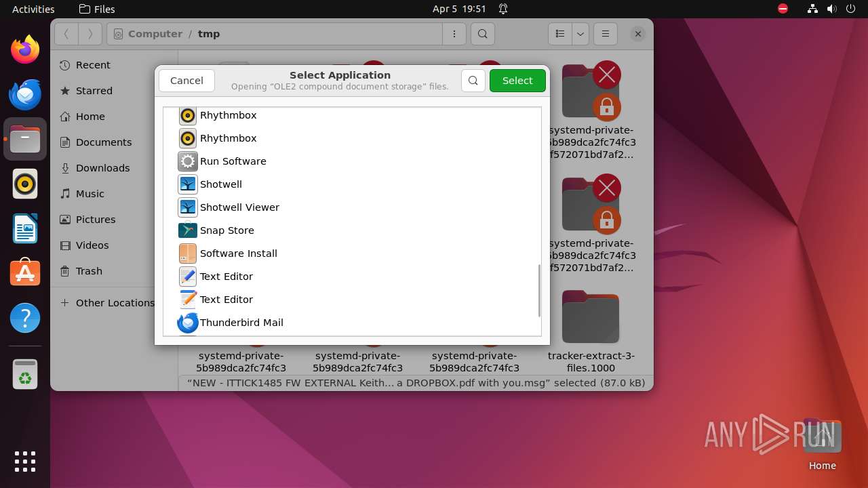
Task: Open Downloads in the Files sidebar
Action: click(x=114, y=168)
